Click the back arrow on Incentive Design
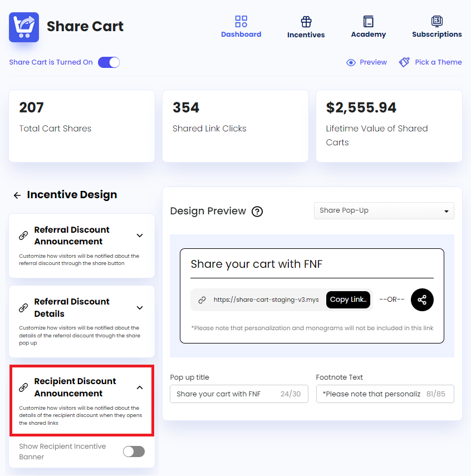 pyautogui.click(x=17, y=194)
